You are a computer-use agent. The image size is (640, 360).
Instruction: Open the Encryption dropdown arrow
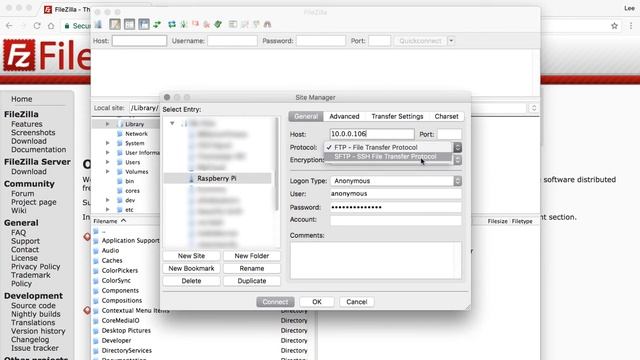tap(458, 160)
